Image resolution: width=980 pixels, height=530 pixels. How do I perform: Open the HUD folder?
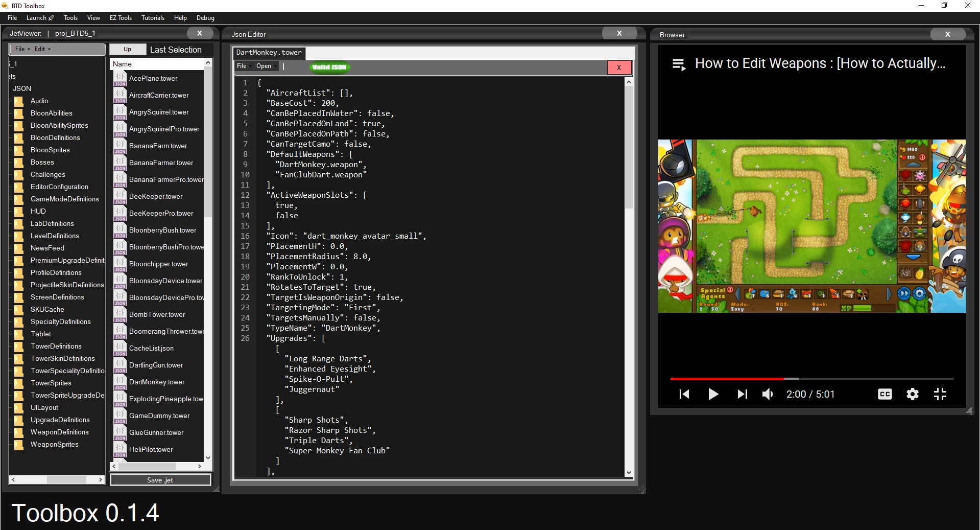(38, 211)
